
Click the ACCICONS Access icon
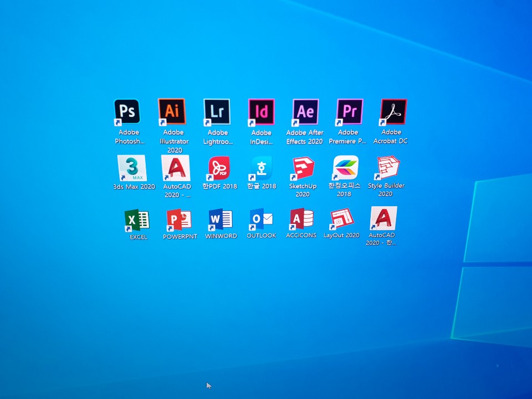301,219
